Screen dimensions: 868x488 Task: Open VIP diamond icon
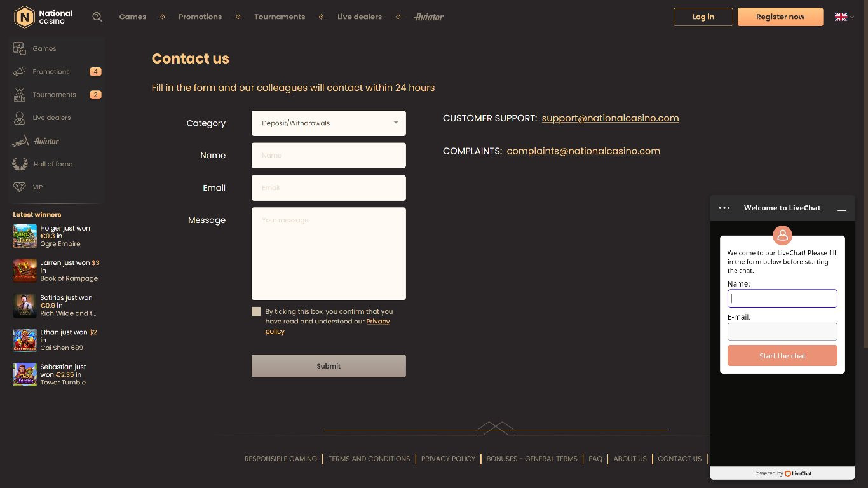point(20,187)
